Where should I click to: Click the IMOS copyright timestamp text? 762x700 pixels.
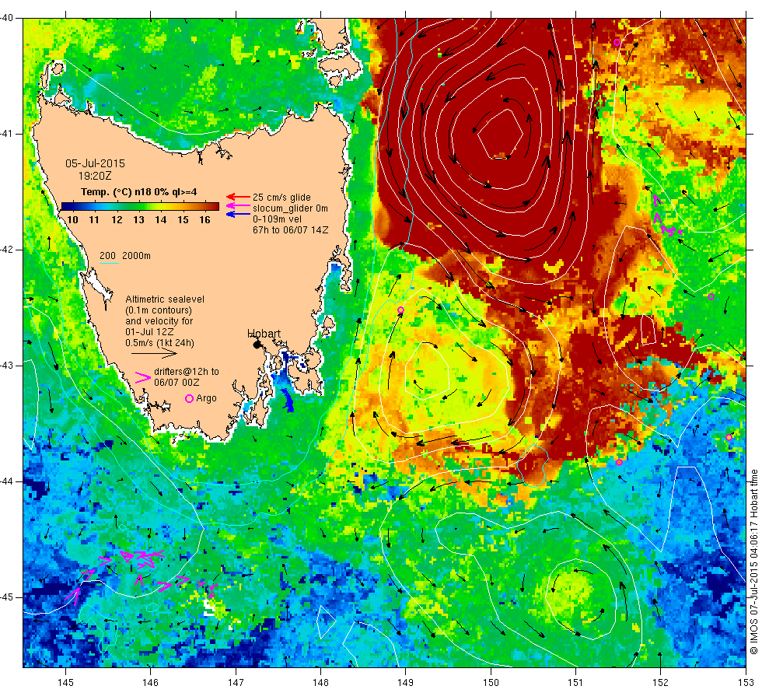pyautogui.click(x=753, y=562)
